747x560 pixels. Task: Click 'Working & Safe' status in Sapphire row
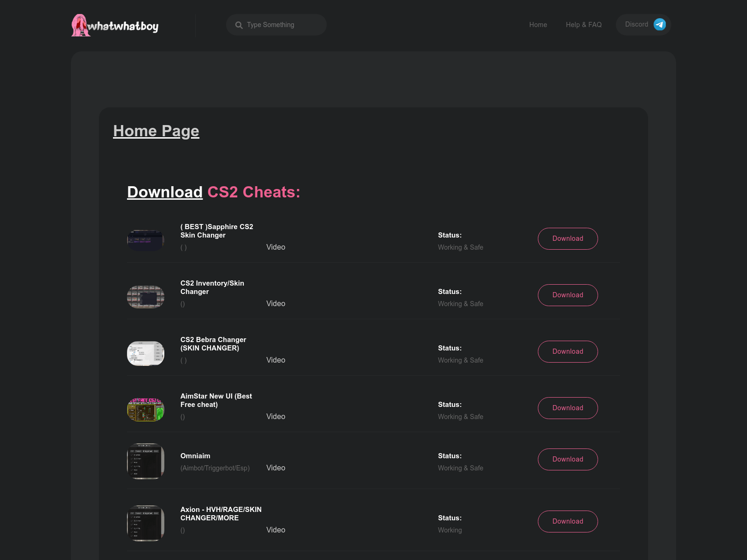click(460, 247)
